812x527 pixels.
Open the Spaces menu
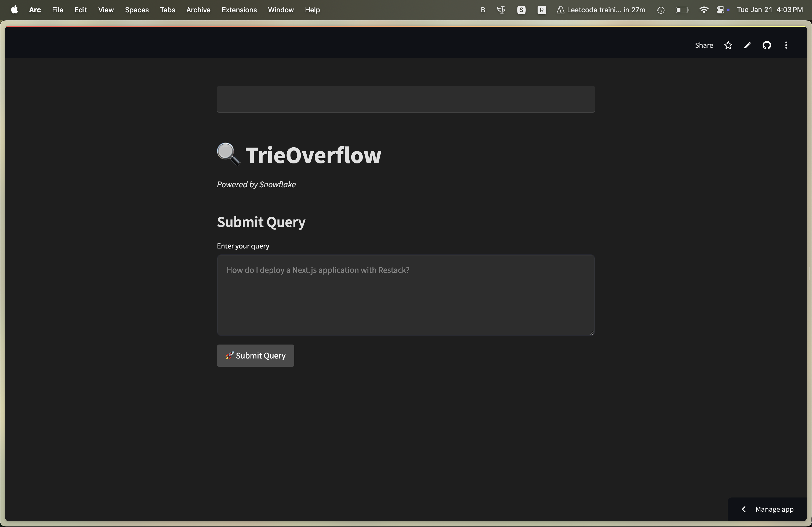136,10
